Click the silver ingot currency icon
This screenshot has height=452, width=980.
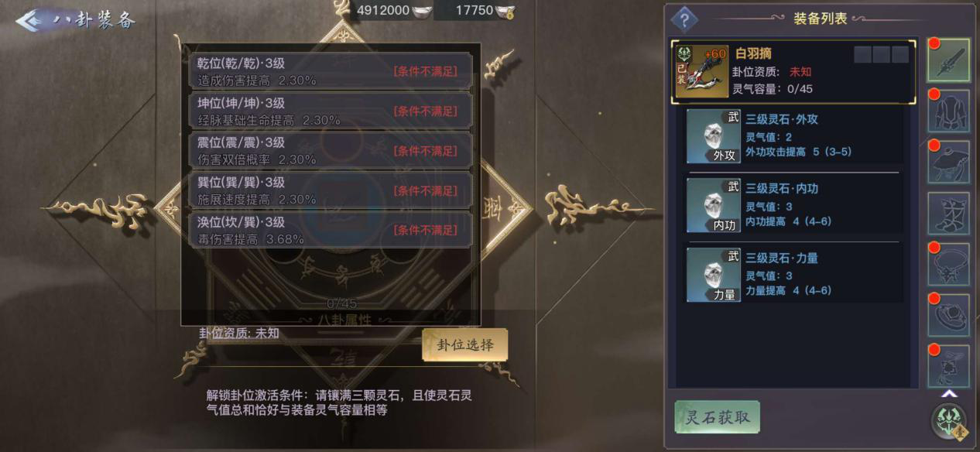pos(422,11)
